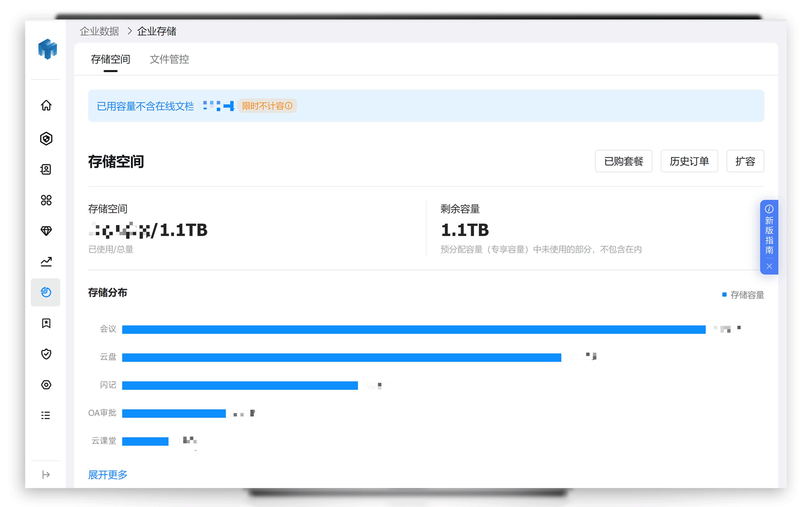Select the 存储空间 tab
The height and width of the screenshot is (507, 812).
pyautogui.click(x=110, y=59)
